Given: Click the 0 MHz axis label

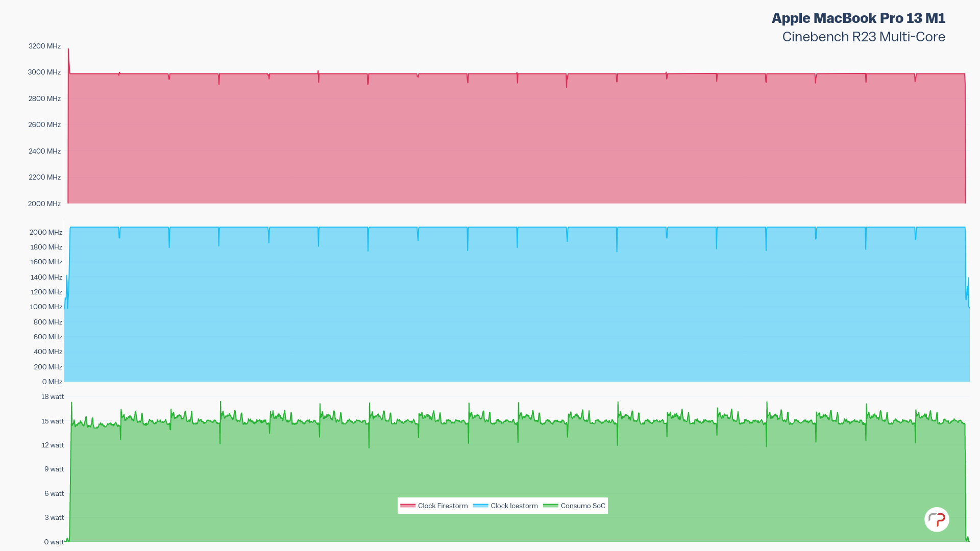Looking at the screenshot, I should (52, 382).
